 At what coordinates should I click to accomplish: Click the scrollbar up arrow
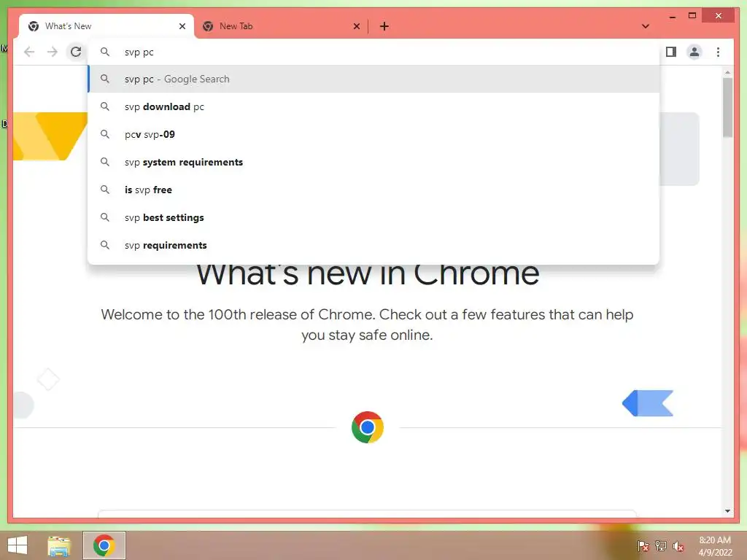point(727,72)
